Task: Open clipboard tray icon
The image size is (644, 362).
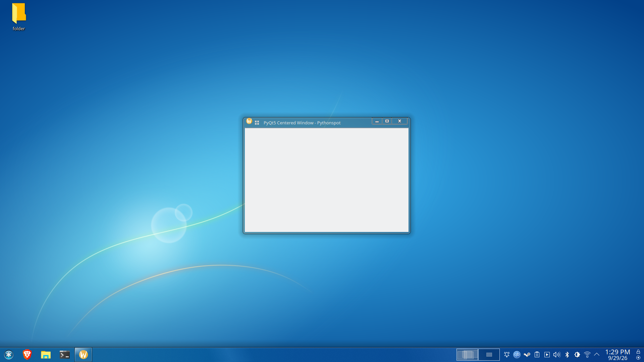Action: tap(537, 355)
